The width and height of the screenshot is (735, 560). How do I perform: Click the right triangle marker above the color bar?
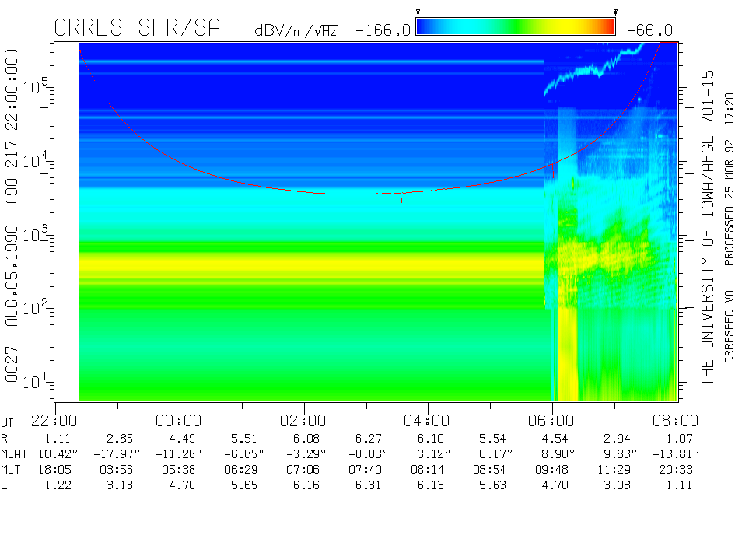[x=615, y=12]
